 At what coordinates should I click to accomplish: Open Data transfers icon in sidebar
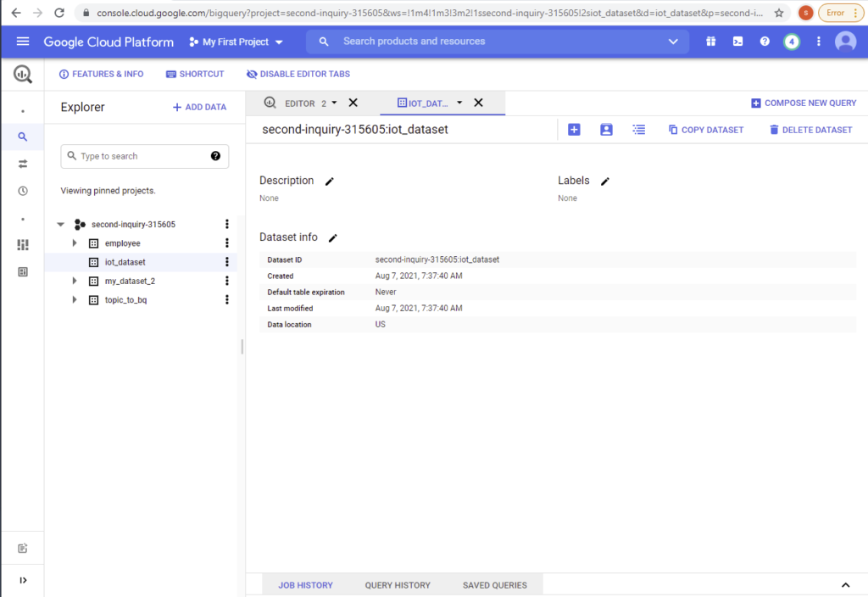[x=23, y=164]
